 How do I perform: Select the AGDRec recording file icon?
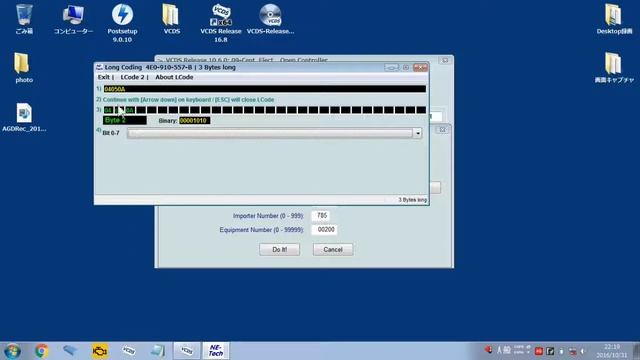coord(24,117)
